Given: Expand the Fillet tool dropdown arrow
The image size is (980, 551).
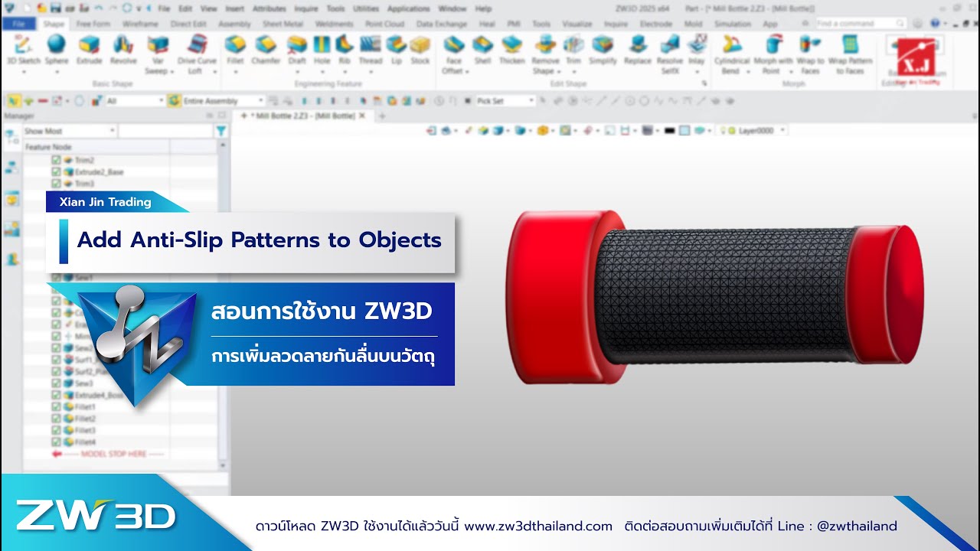Looking at the screenshot, I should [x=235, y=72].
